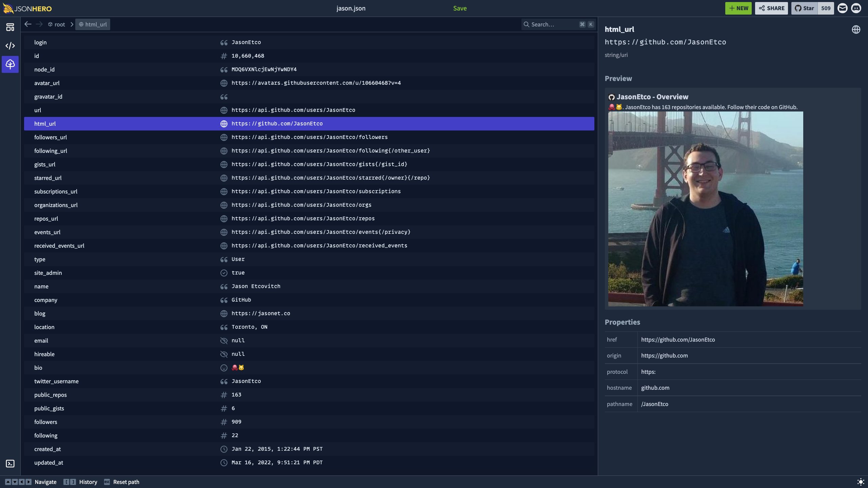
Task: Click the html_url breadcrumb chip
Action: click(93, 24)
